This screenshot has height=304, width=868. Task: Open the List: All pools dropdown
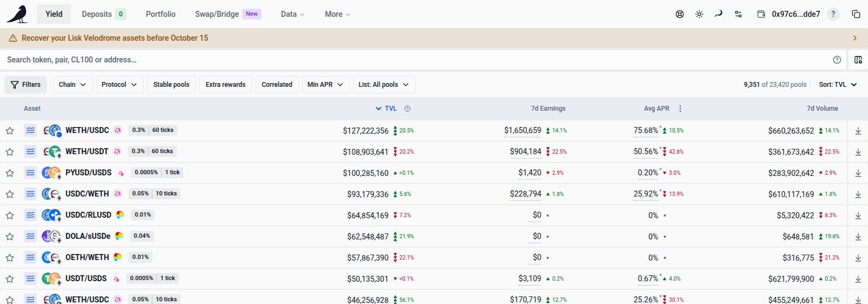tap(384, 85)
